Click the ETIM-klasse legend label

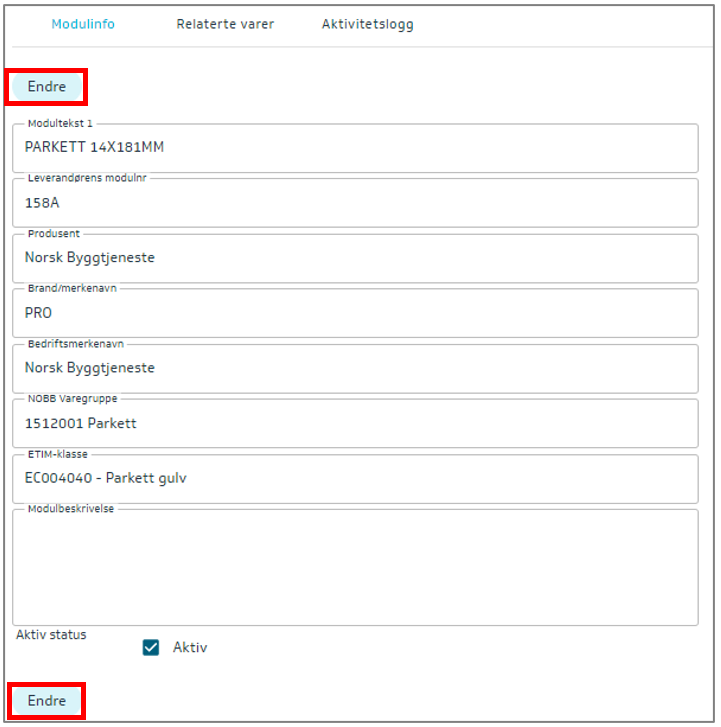pyautogui.click(x=58, y=454)
